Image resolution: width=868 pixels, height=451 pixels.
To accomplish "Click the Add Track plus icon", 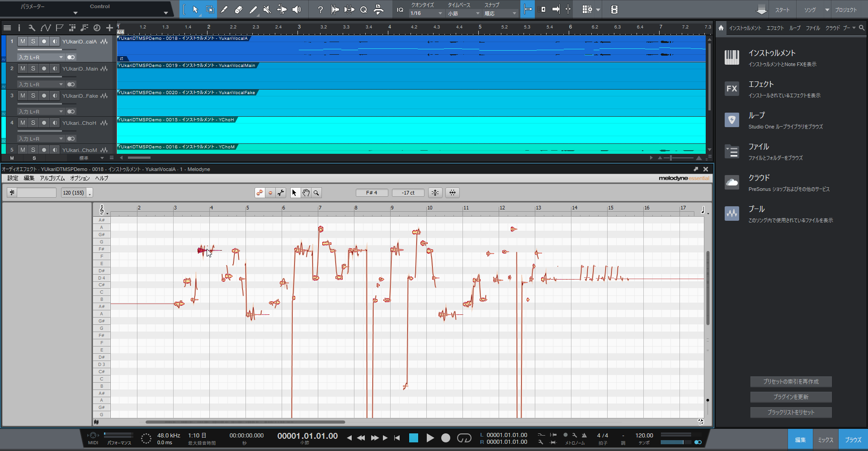I will (x=109, y=28).
